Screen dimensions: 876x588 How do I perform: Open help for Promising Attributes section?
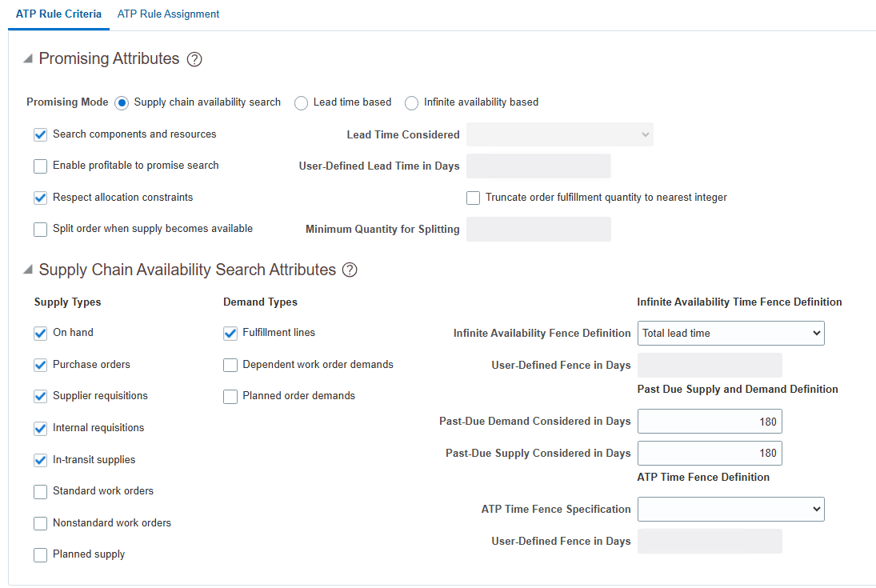(194, 59)
